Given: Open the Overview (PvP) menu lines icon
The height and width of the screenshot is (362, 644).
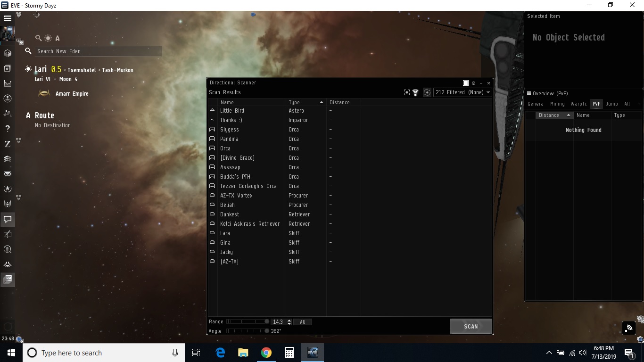Looking at the screenshot, I should [529, 93].
